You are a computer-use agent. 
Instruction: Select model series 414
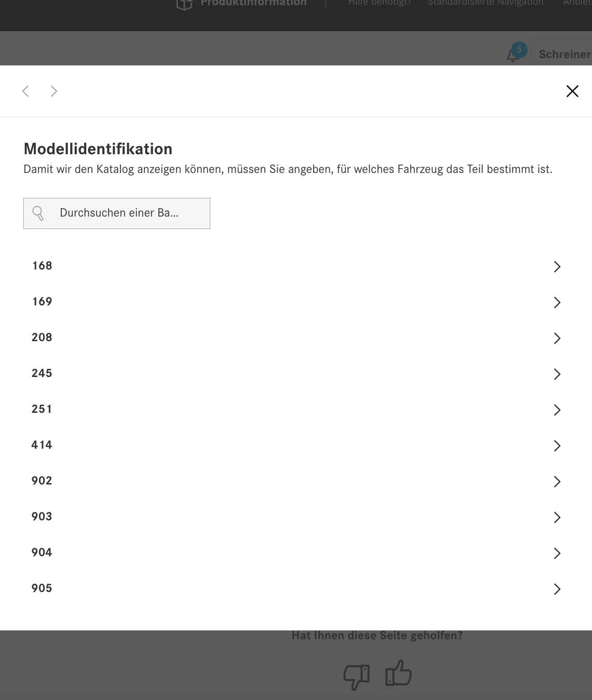(42, 445)
